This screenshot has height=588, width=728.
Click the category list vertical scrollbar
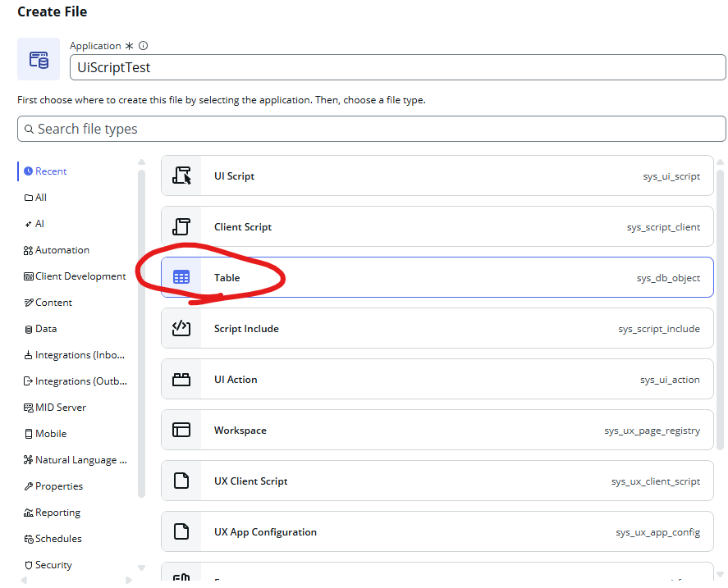click(x=142, y=334)
